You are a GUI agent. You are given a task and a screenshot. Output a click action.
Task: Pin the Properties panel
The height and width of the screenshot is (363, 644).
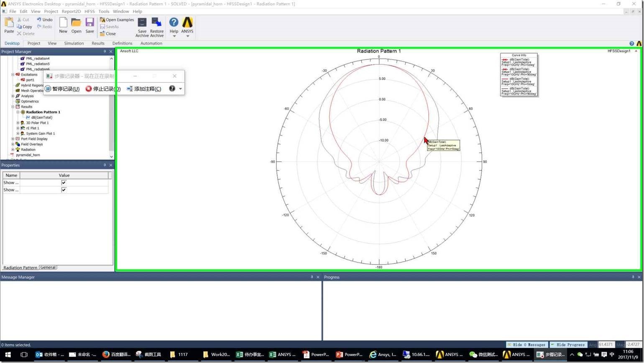(x=105, y=165)
